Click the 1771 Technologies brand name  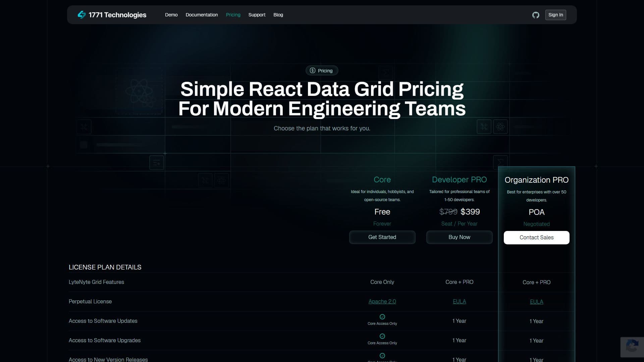(117, 15)
